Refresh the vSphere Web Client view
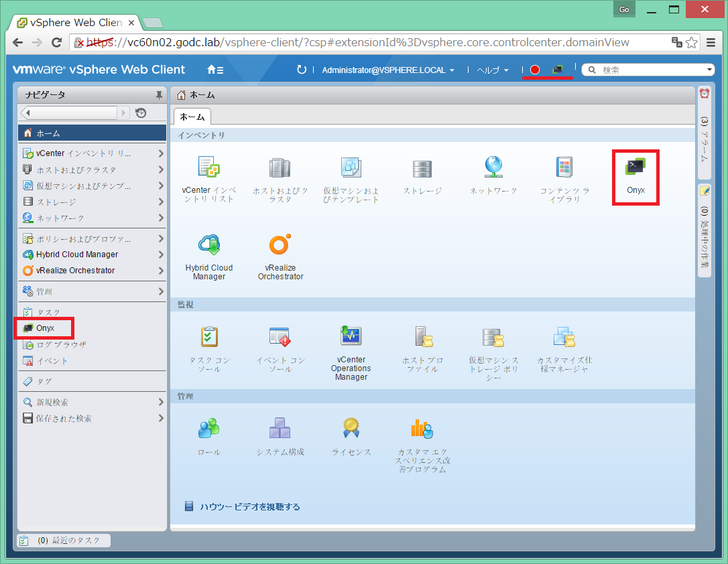The height and width of the screenshot is (564, 728). coord(301,70)
